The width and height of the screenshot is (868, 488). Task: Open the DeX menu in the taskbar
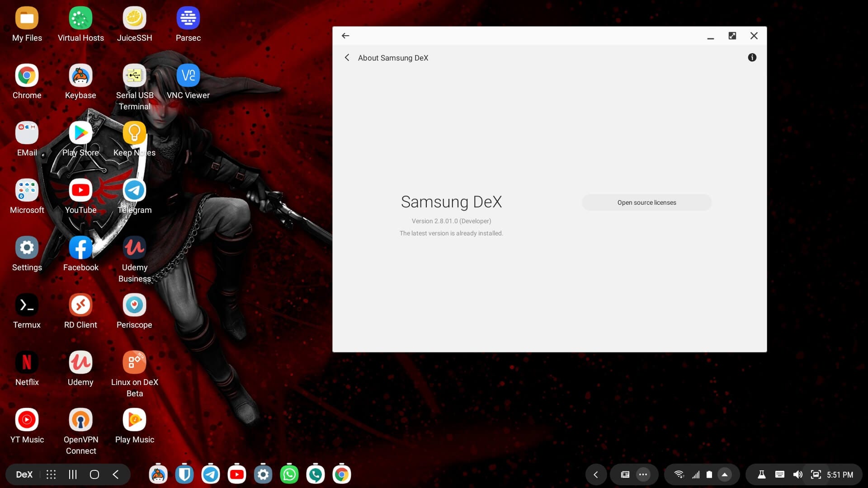(x=24, y=474)
